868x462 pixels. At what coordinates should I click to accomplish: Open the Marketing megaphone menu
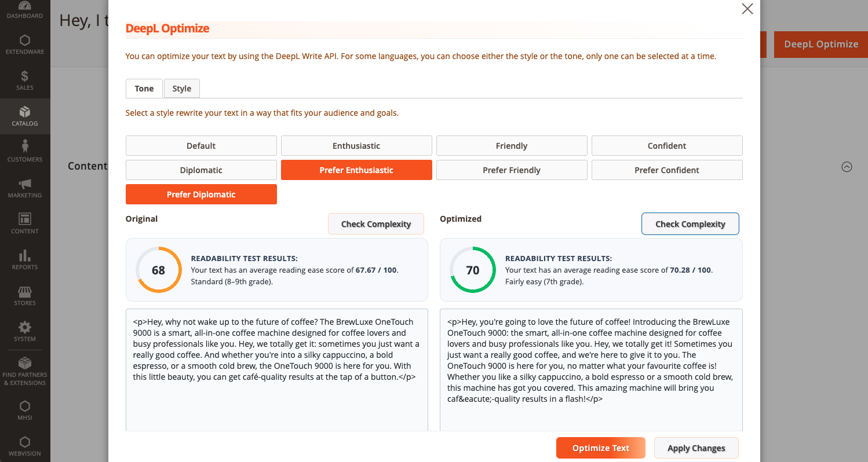pyautogui.click(x=25, y=188)
